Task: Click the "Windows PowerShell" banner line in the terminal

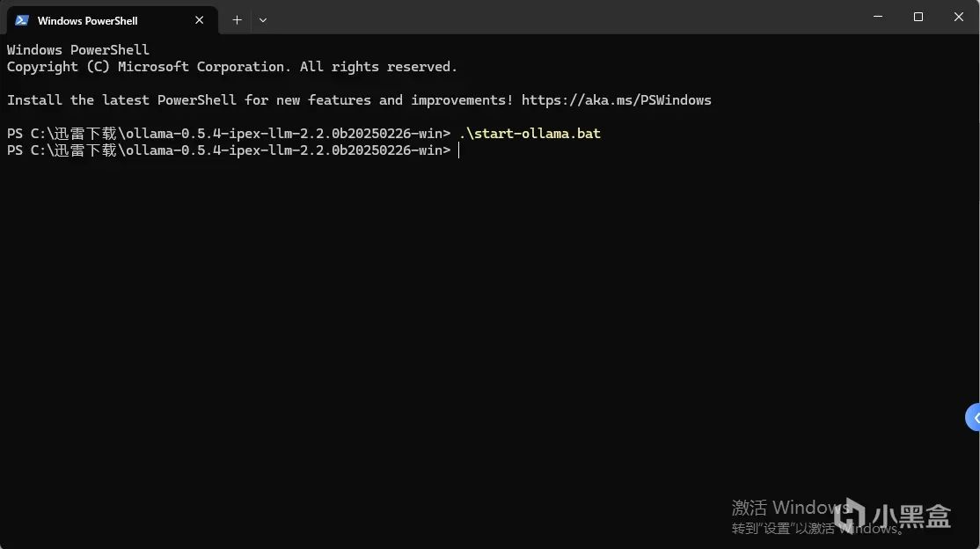Action: (x=78, y=50)
